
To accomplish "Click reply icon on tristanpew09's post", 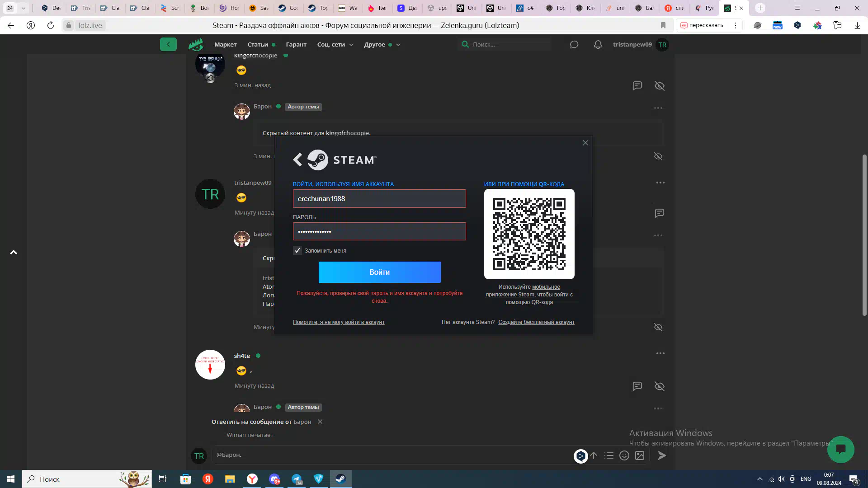I will tap(660, 213).
